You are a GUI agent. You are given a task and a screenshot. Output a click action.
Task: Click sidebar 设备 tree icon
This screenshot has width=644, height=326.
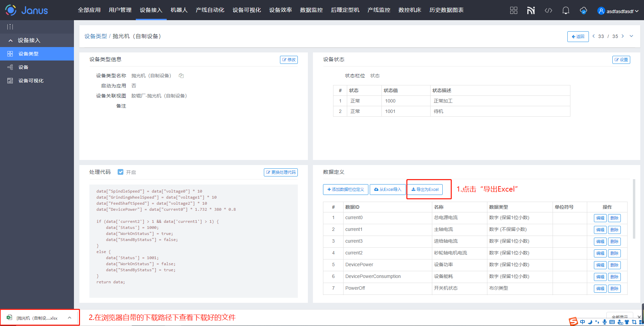point(10,67)
